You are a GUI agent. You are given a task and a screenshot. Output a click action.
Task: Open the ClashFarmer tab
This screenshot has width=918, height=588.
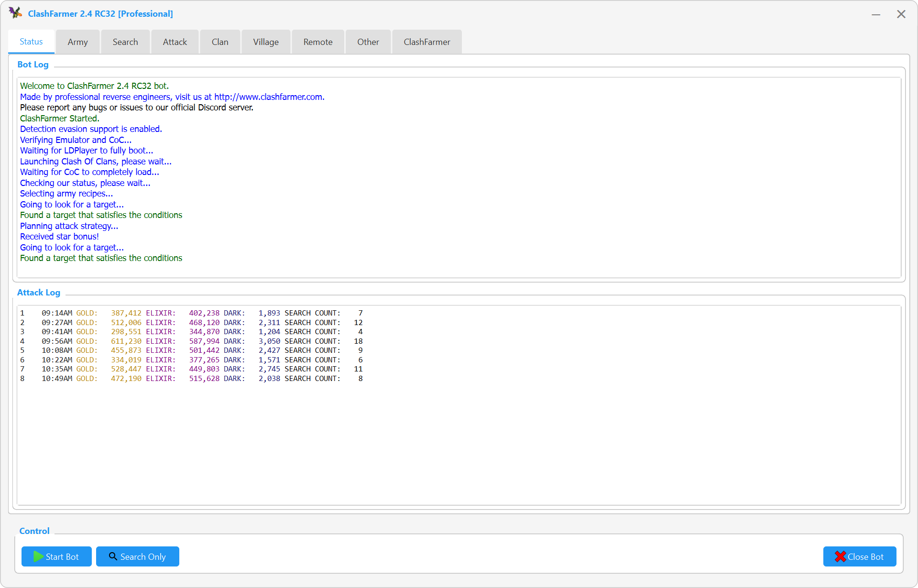tap(427, 42)
